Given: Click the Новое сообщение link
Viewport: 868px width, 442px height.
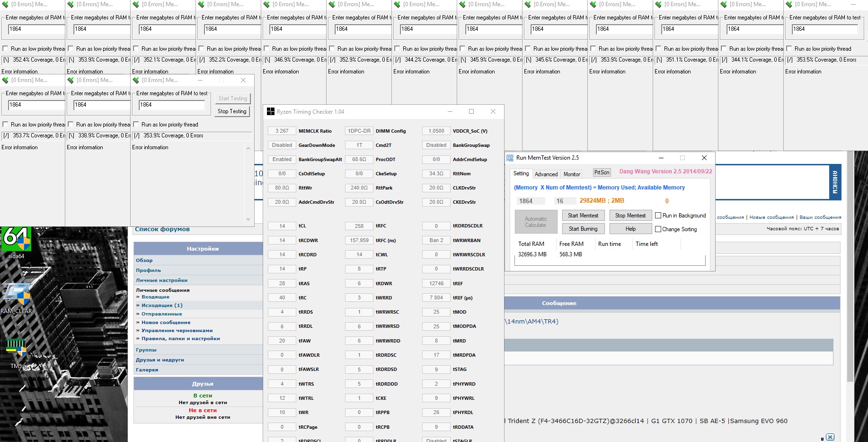Looking at the screenshot, I should point(166,323).
